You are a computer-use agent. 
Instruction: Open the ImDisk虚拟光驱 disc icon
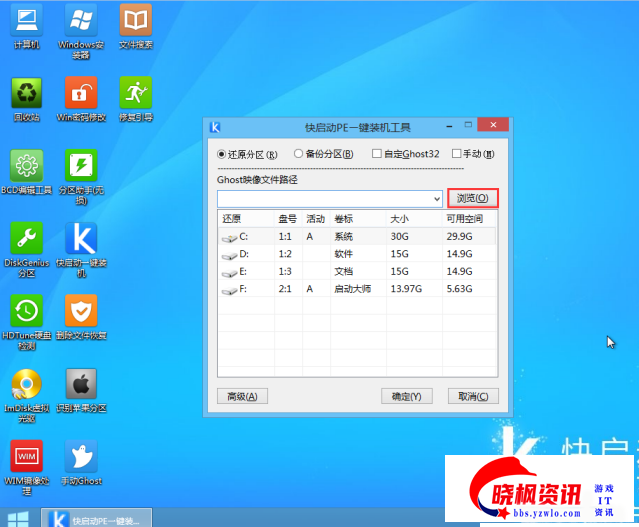coord(27,384)
